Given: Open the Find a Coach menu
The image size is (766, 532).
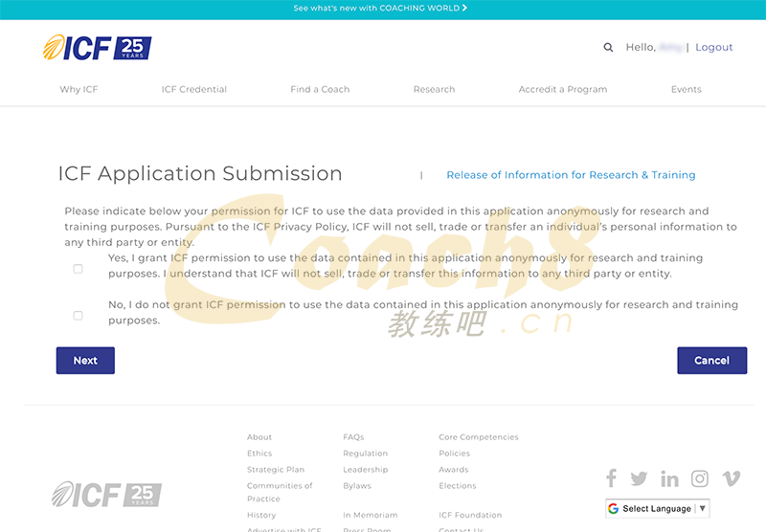Looking at the screenshot, I should (x=320, y=89).
